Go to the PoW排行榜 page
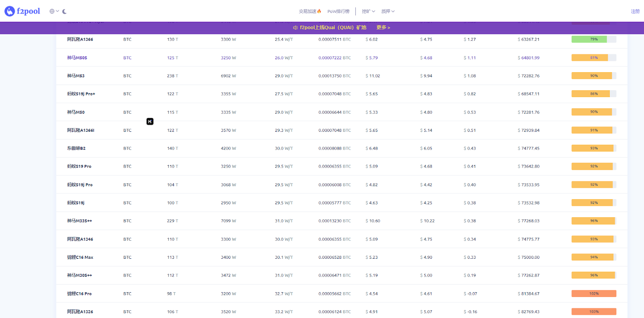 [x=339, y=11]
